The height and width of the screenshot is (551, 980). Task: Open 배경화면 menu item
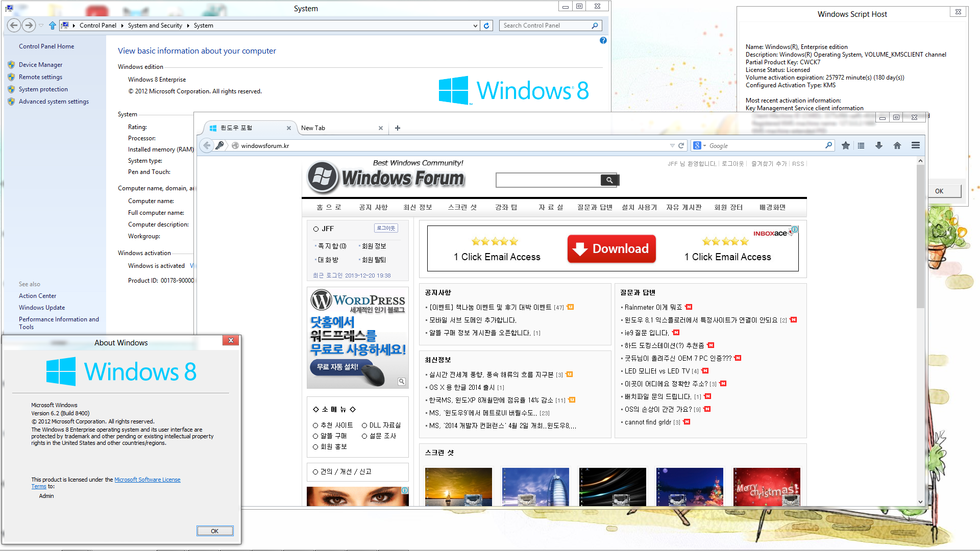[772, 207]
